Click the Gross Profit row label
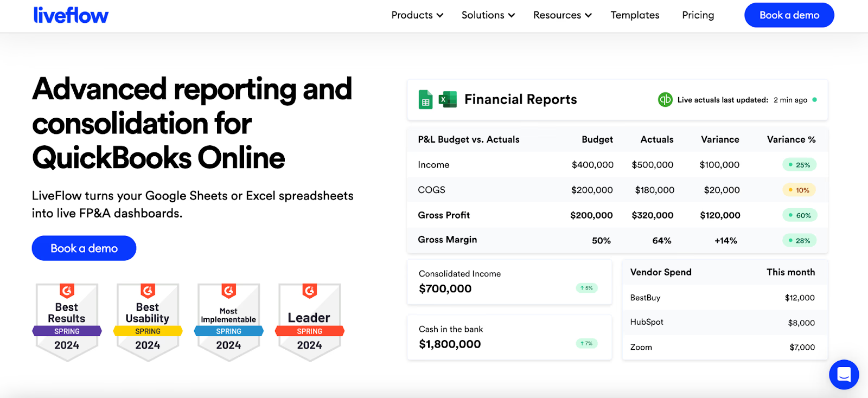868x398 pixels. pyautogui.click(x=444, y=215)
